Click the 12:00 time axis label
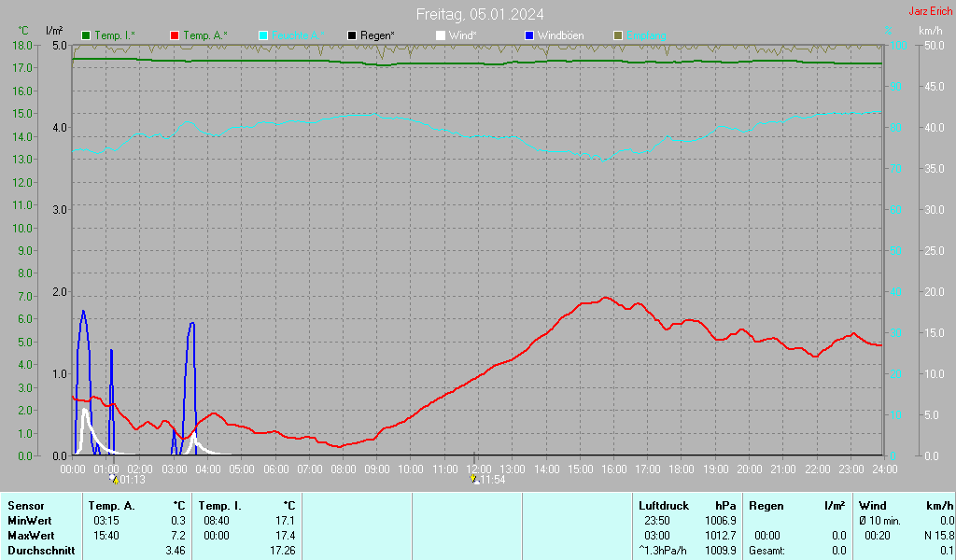Screen dimensions: 956x560 click(479, 469)
